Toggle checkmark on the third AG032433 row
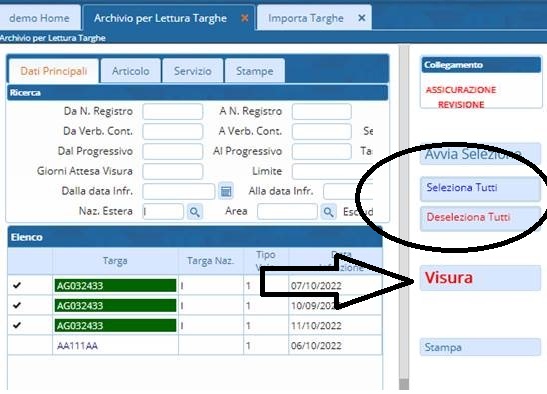The height and width of the screenshot is (394, 547). click(x=17, y=325)
